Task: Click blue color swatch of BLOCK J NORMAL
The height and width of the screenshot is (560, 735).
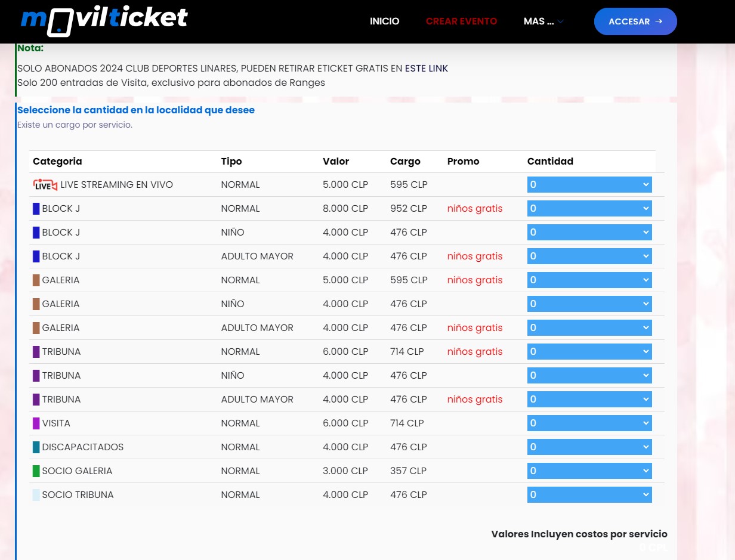Action: pyautogui.click(x=36, y=209)
